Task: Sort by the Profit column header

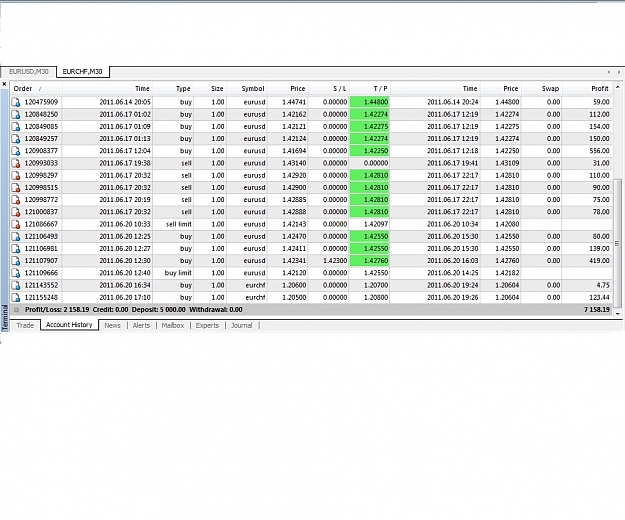Action: 587,89
